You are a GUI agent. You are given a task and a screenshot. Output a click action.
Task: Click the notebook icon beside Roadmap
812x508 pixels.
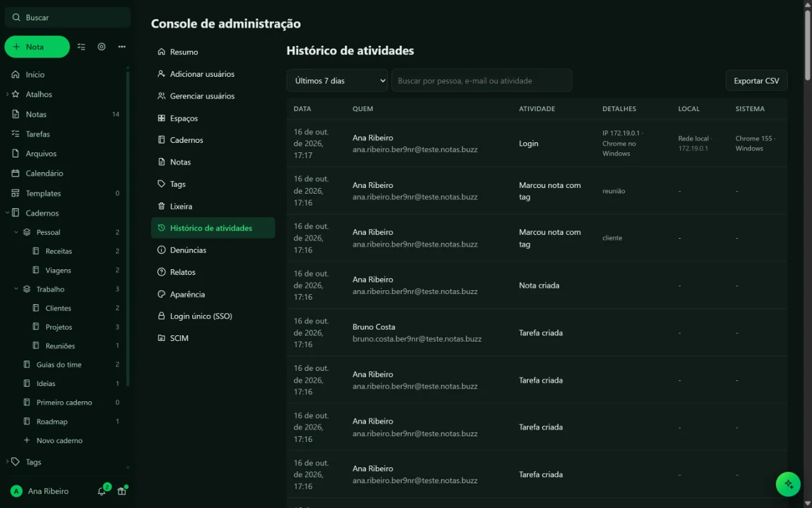[x=27, y=422]
